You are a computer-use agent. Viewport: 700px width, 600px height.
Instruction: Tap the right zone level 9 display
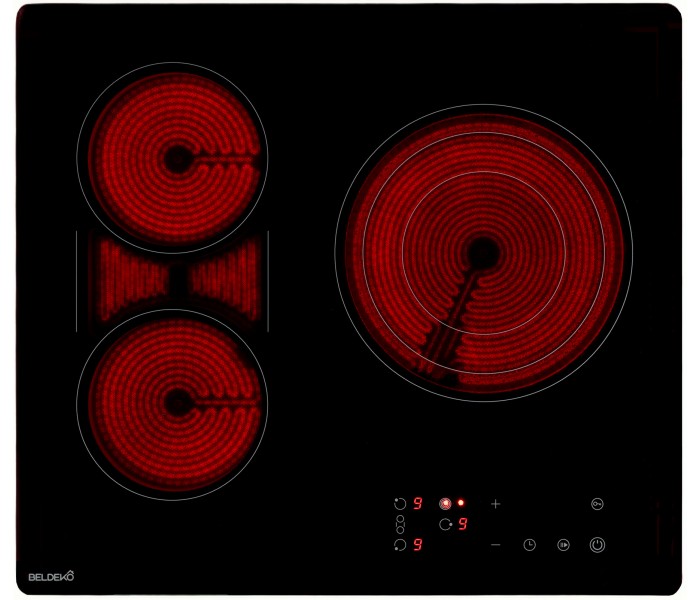click(x=463, y=524)
